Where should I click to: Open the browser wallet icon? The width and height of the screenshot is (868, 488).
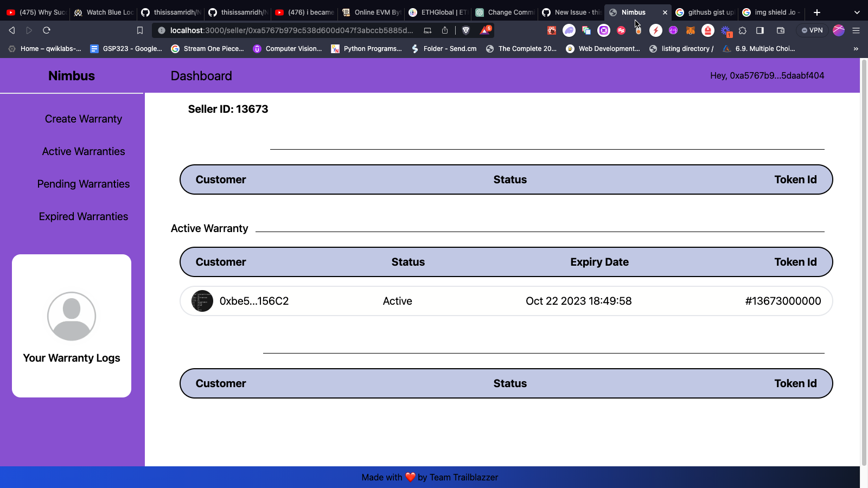[x=781, y=30]
